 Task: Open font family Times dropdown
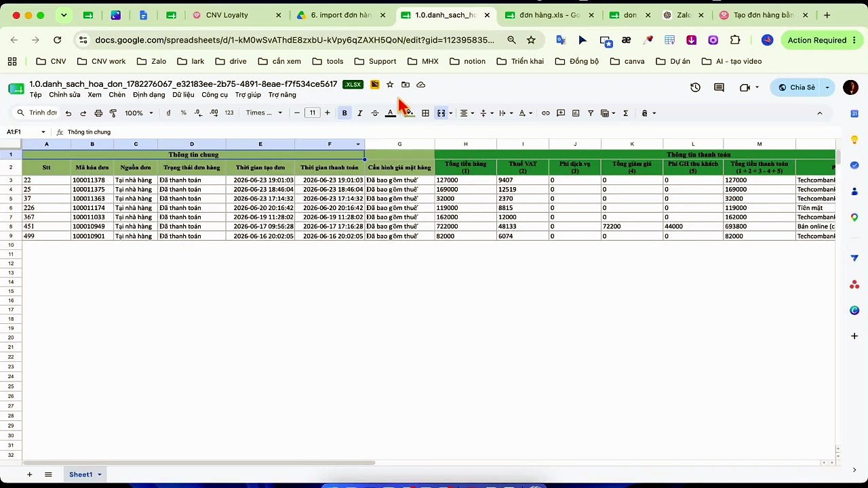coord(264,113)
